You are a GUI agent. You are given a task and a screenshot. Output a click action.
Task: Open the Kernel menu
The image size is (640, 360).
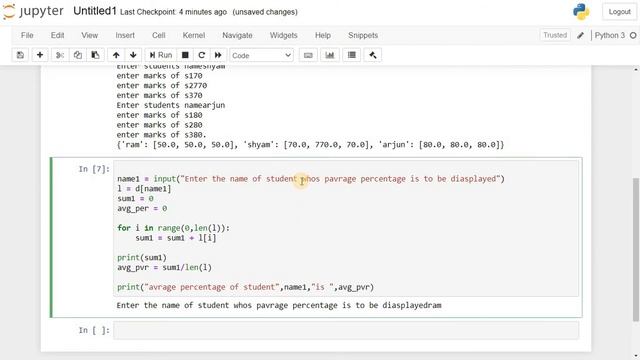pyautogui.click(x=193, y=35)
